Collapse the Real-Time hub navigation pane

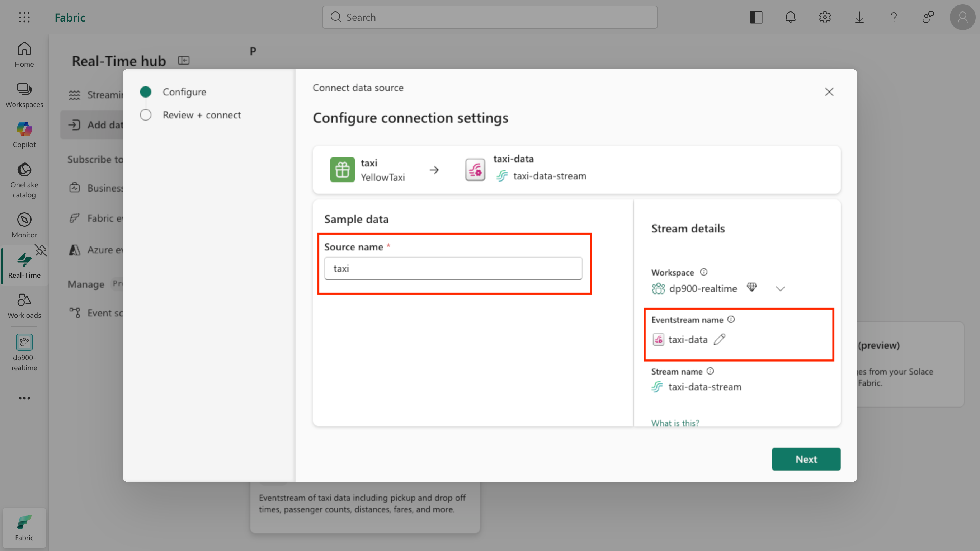183,61
